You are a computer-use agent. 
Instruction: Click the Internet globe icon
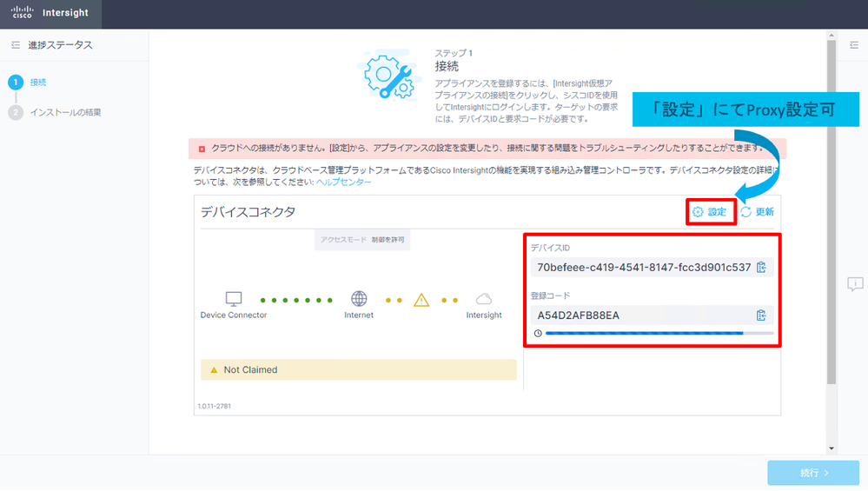[359, 299]
